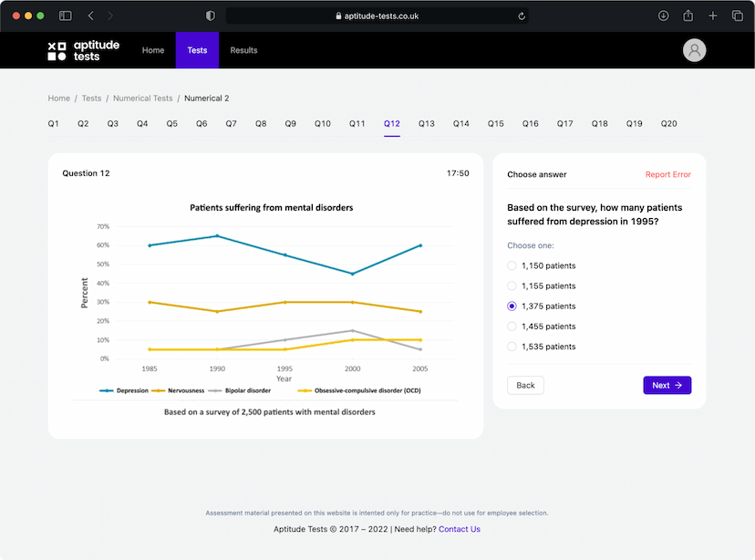The height and width of the screenshot is (560, 755).
Task: Jump to question Q13 tab
Action: click(427, 124)
